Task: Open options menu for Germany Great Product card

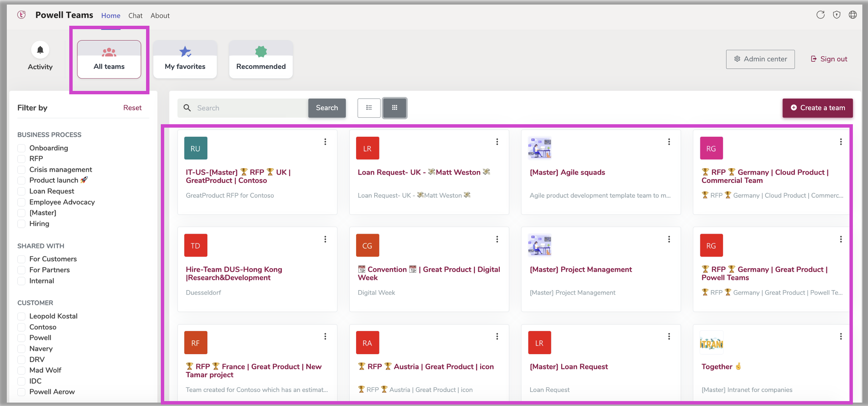Action: coord(841,239)
